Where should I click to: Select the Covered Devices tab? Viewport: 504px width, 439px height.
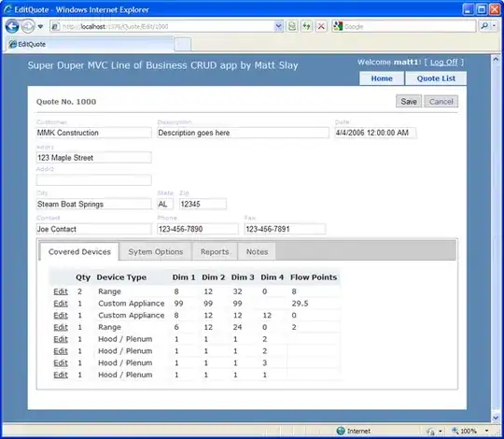79,251
